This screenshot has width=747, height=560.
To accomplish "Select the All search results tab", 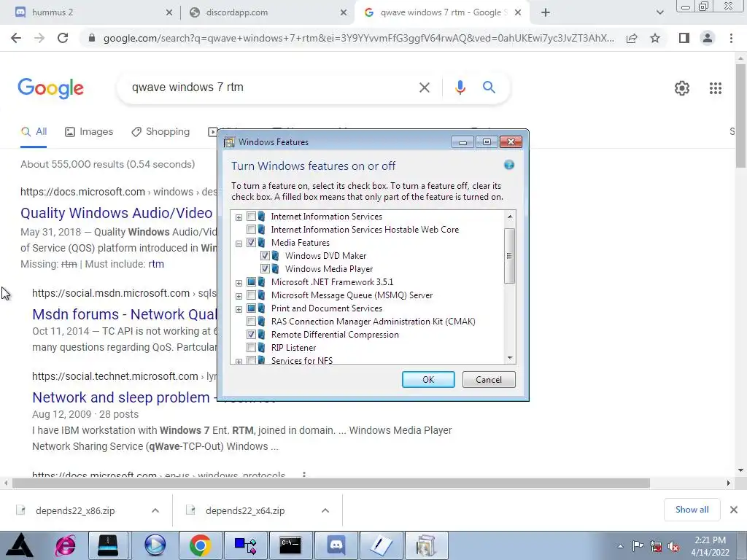I will coord(34,132).
